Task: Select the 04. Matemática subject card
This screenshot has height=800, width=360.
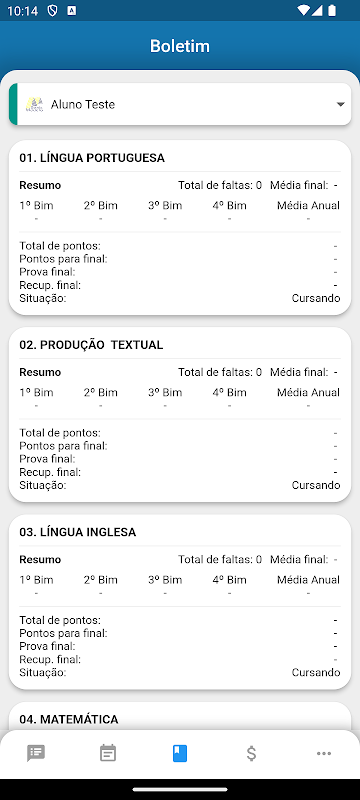Action: [180, 716]
